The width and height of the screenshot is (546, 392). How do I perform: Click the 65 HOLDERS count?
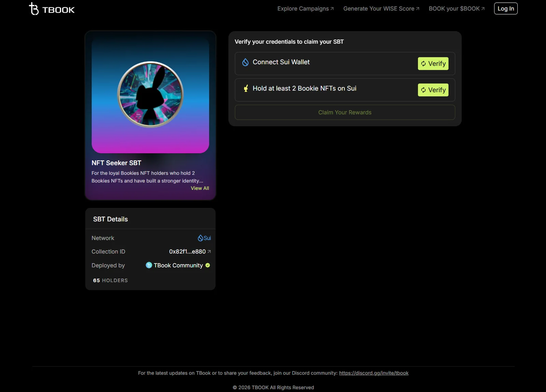click(110, 280)
